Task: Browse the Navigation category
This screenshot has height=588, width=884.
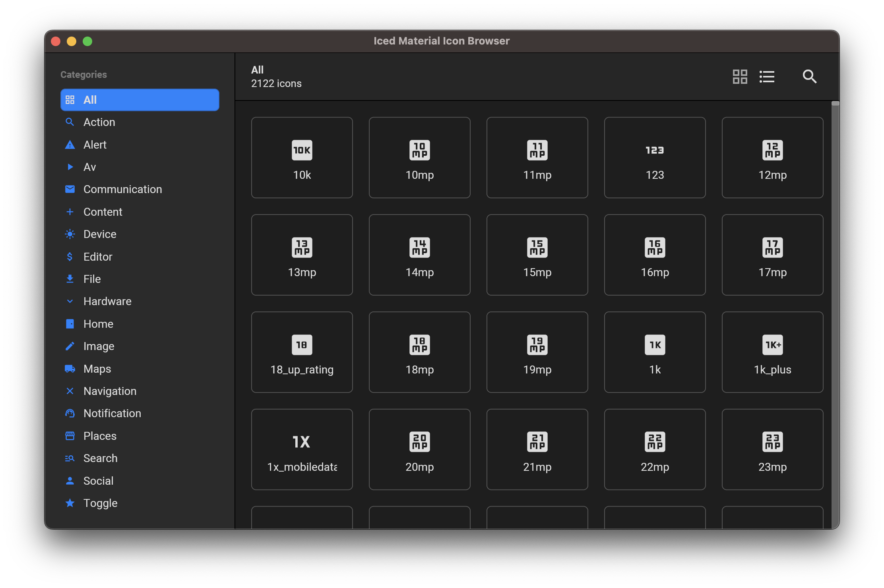Action: [x=140, y=391]
